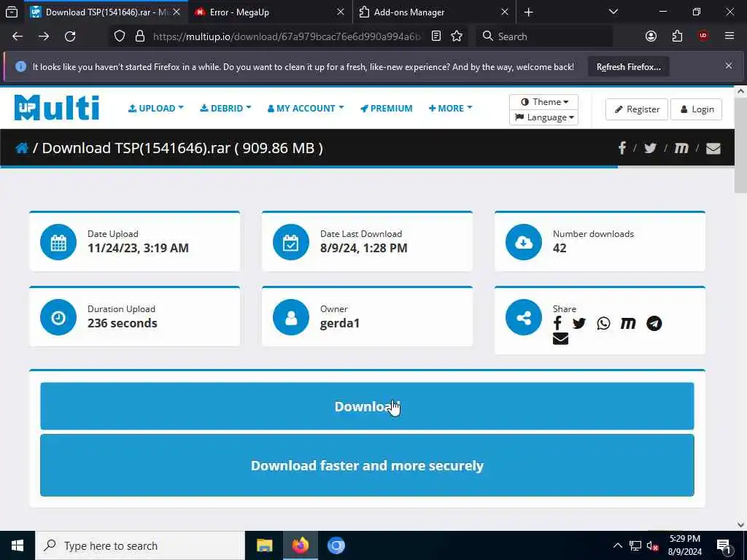Viewport: 747px width, 560px height.
Task: Click the Register button
Action: (x=637, y=109)
